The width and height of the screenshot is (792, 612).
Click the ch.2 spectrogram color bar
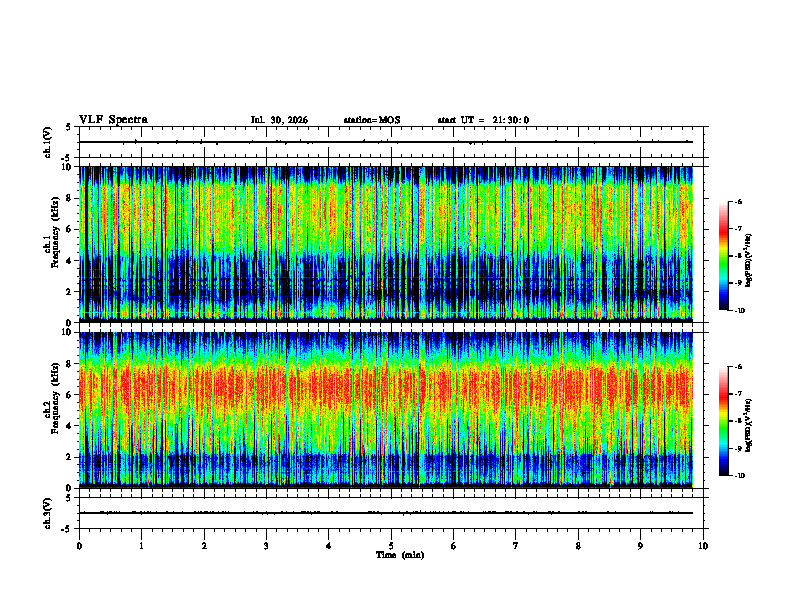[x=723, y=421]
